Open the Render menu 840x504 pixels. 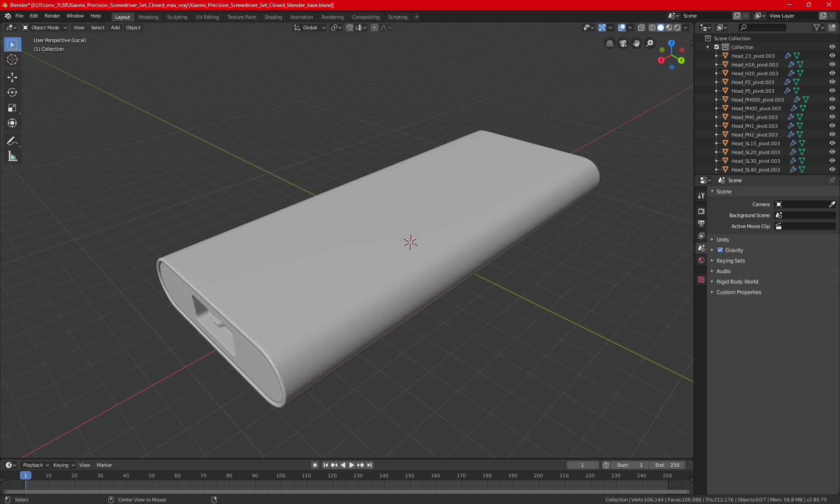point(52,16)
